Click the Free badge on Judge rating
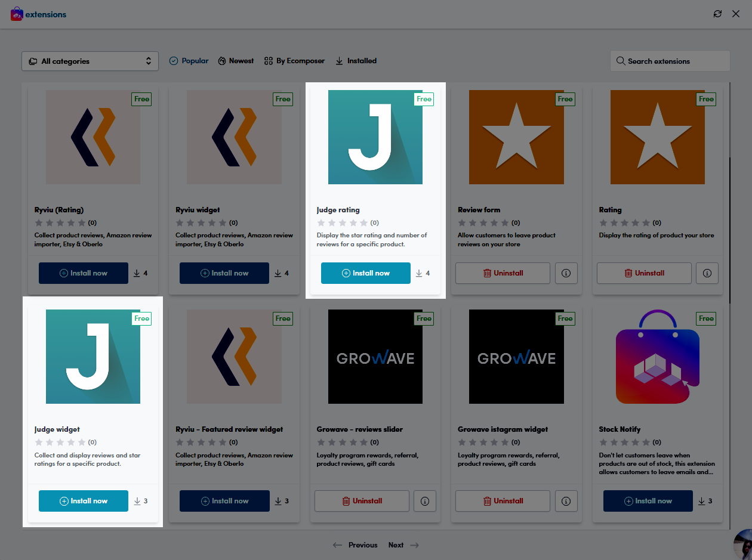 (x=424, y=99)
